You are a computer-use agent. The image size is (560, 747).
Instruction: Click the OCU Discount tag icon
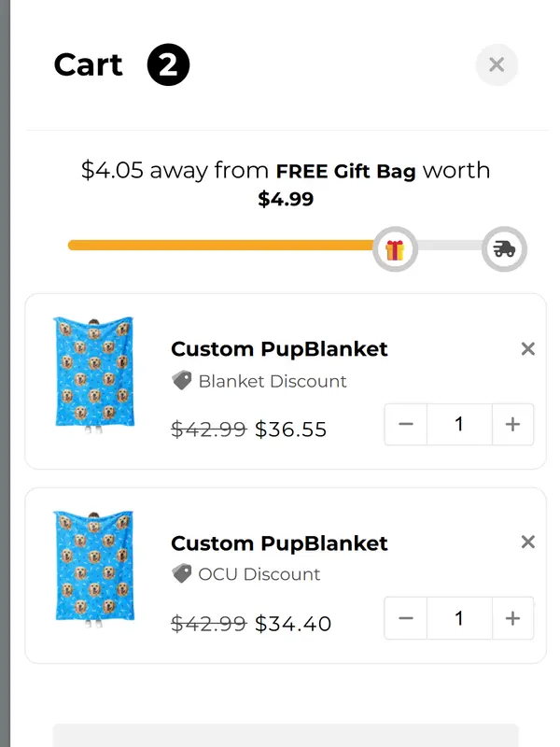point(182,574)
